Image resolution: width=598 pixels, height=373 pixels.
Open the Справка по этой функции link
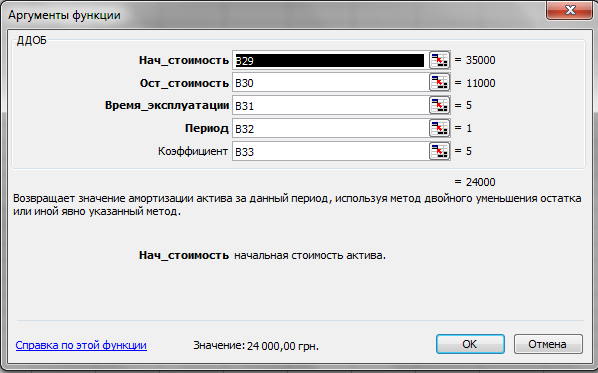click(81, 345)
